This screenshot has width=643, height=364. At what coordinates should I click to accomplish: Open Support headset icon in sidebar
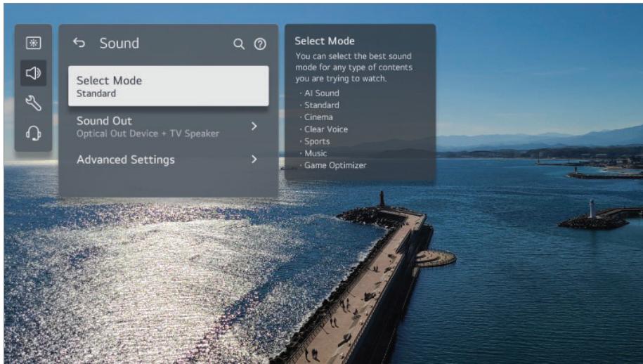pyautogui.click(x=33, y=133)
